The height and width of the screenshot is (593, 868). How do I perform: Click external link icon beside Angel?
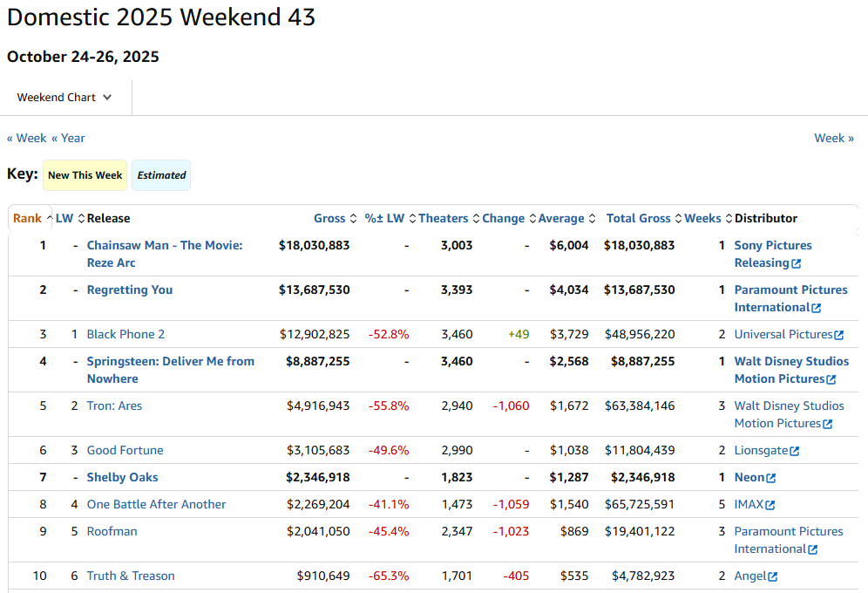point(773,576)
